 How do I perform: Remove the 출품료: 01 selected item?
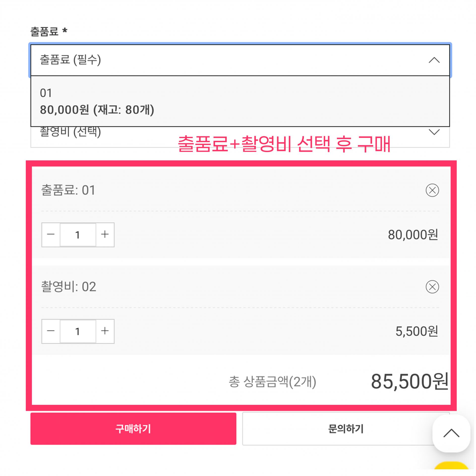pyautogui.click(x=432, y=190)
